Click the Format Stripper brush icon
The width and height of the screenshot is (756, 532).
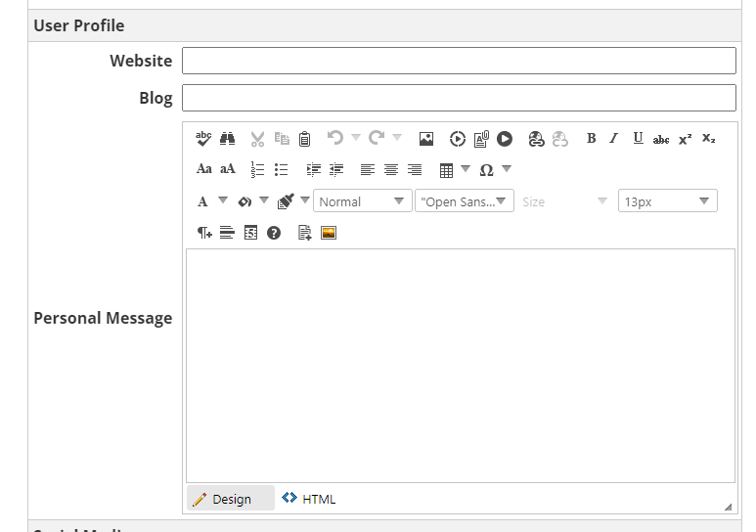pyautogui.click(x=286, y=201)
